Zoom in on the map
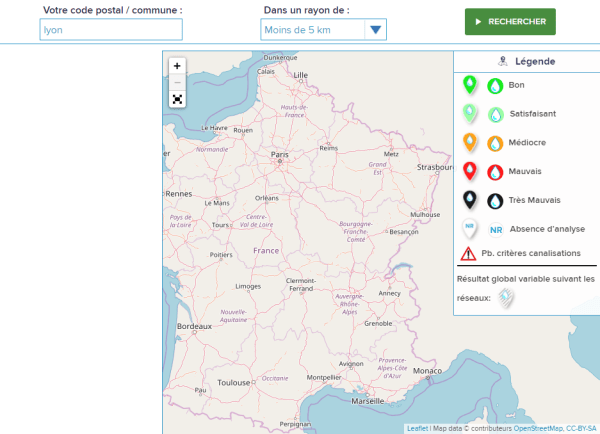Viewport: 600px width, 434px height. tap(177, 65)
